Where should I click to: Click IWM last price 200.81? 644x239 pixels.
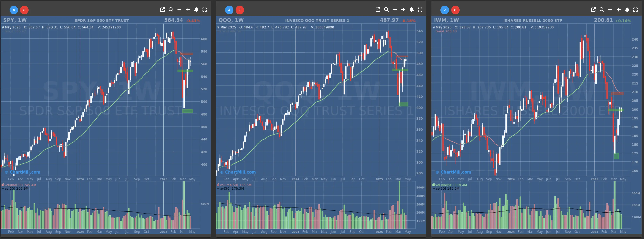(604, 20)
